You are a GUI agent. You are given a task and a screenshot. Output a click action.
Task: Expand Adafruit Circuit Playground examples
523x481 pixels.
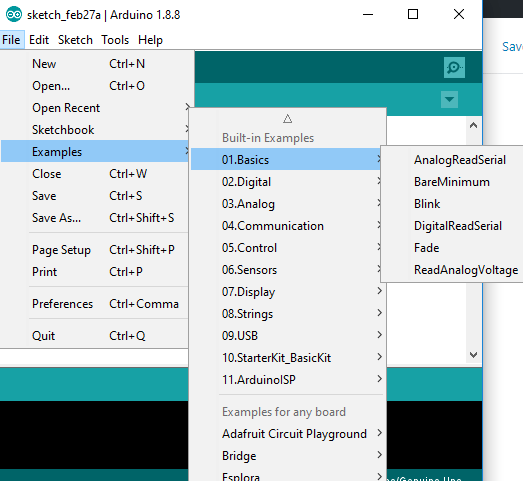point(288,434)
